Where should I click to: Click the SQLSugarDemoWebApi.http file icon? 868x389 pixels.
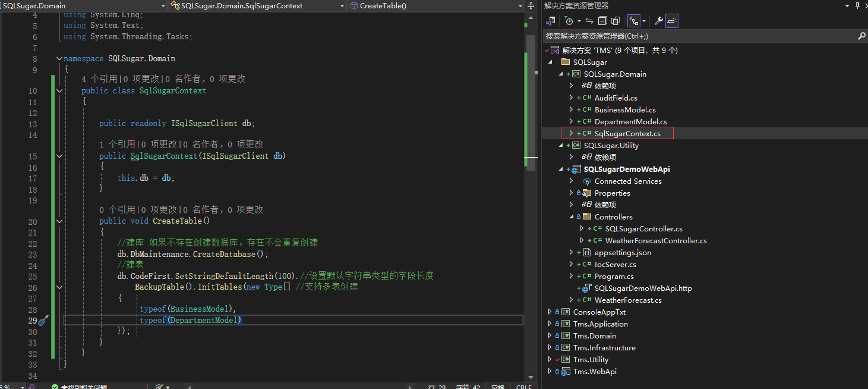point(586,288)
